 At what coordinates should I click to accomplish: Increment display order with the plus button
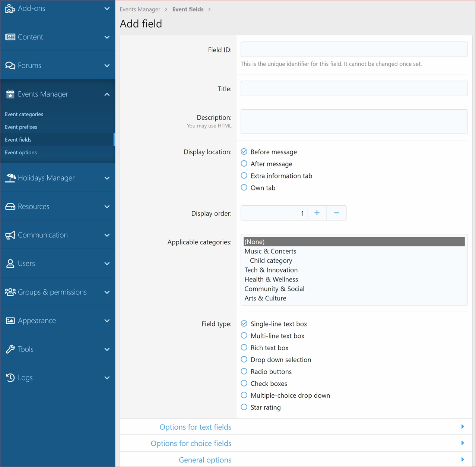click(x=317, y=213)
